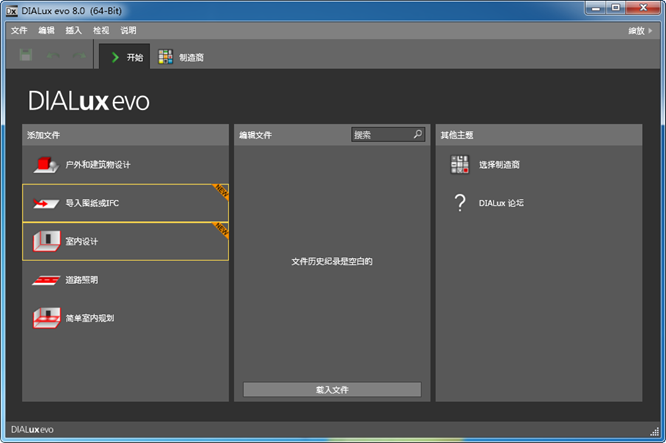Click the import drawing or IFC icon
Image resolution: width=666 pixels, height=443 pixels.
(46, 203)
